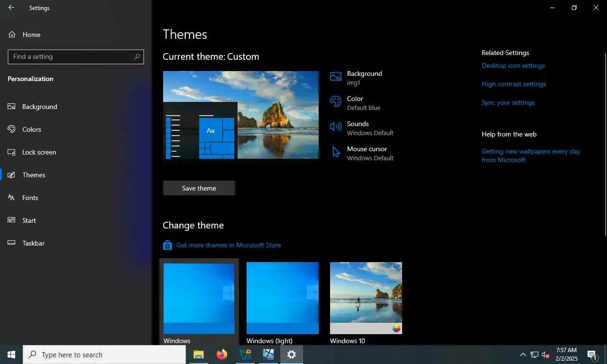Apply the Windows 10 theme thumbnail
Image resolution: width=607 pixels, height=364 pixels.
pyautogui.click(x=366, y=298)
